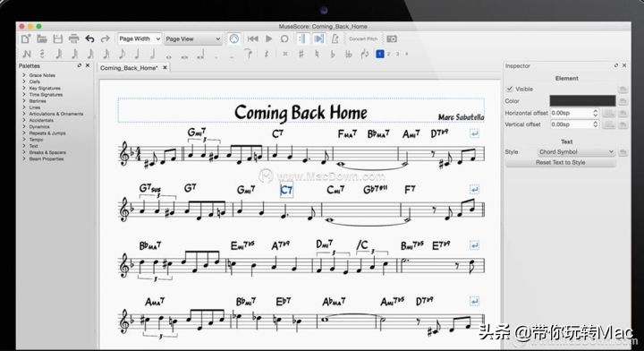The width and height of the screenshot is (644, 351).
Task: Click the Reset Text to Style button
Action: pyautogui.click(x=560, y=162)
